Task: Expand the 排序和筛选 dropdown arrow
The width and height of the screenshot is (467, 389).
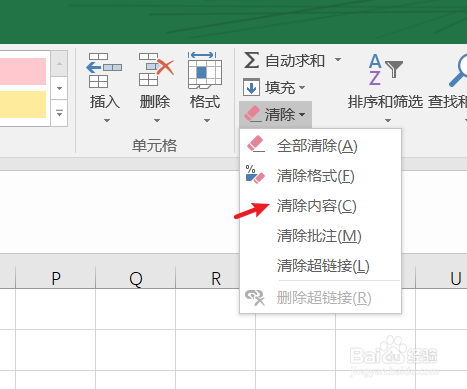Action: point(388,120)
